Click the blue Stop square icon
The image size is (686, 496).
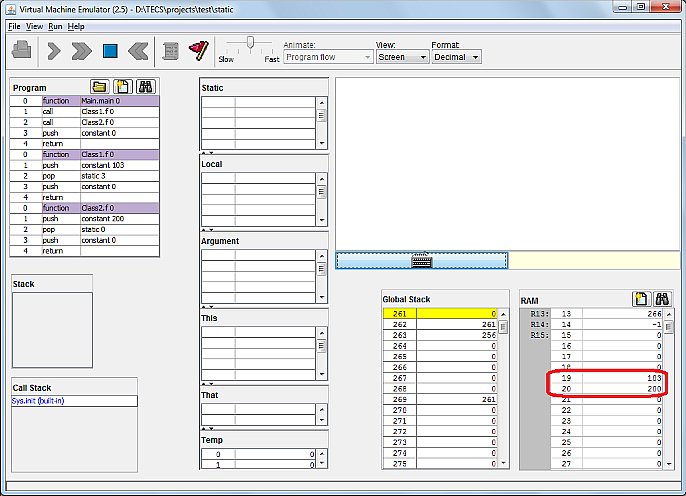click(111, 50)
